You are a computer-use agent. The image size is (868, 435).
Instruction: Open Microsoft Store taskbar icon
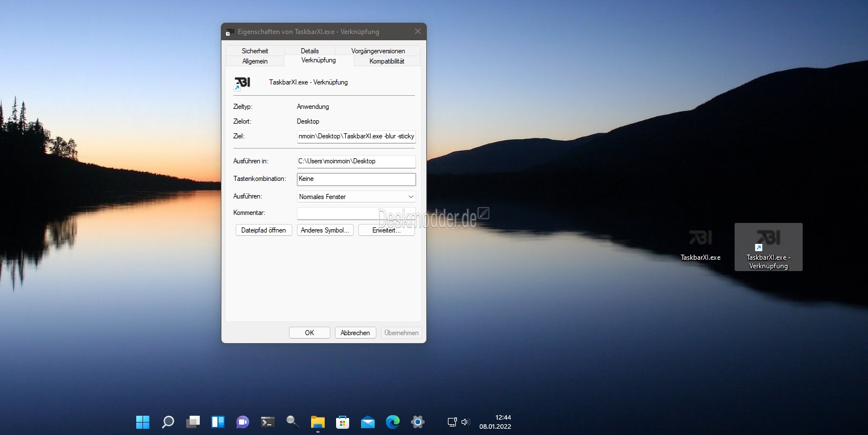342,422
